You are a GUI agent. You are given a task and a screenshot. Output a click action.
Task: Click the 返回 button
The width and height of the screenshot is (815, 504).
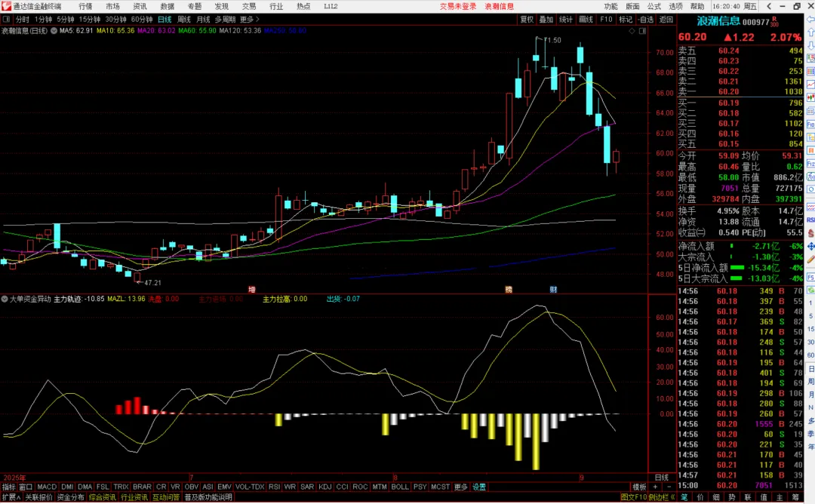(666, 19)
